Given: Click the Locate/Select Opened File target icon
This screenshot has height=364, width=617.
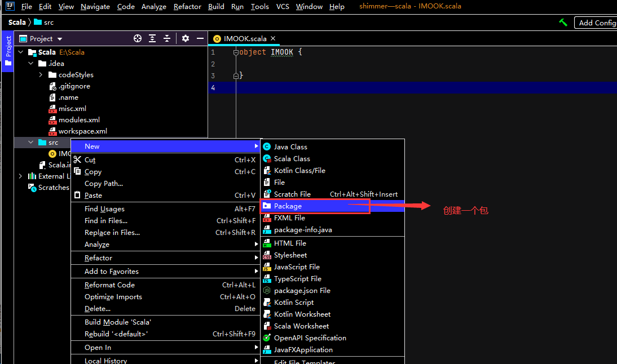Looking at the screenshot, I should click(137, 38).
